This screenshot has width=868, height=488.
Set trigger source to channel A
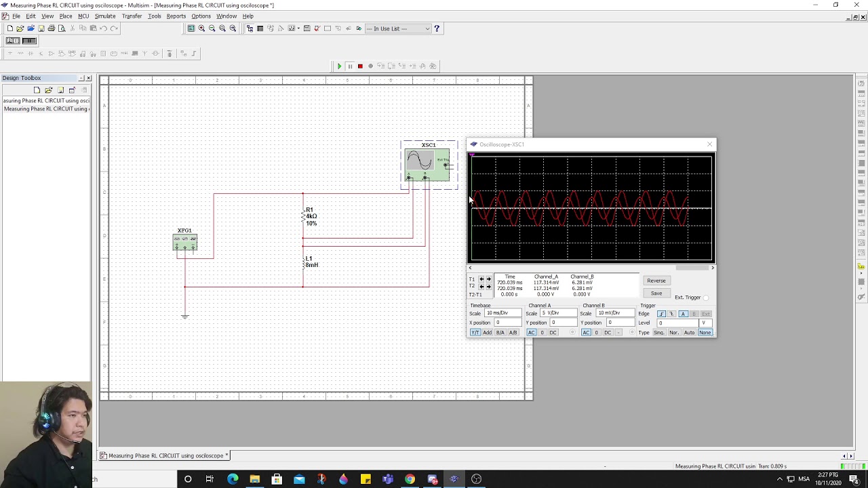coord(683,314)
